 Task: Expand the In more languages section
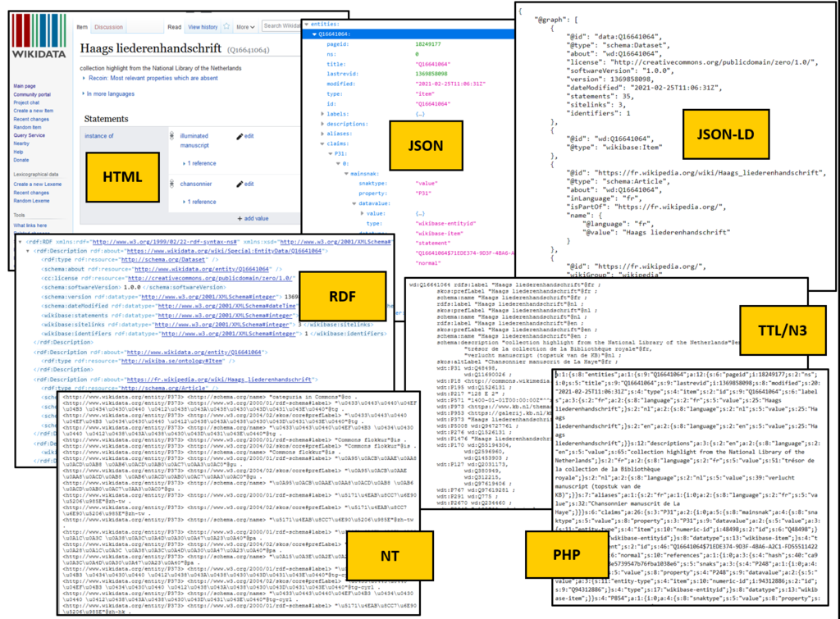[x=108, y=93]
